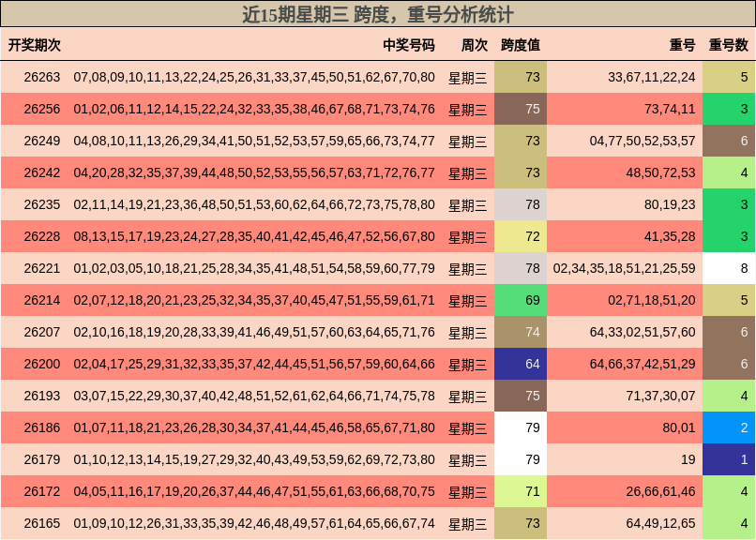Click period number 26228
This screenshot has width=756, height=540.
pos(42,236)
